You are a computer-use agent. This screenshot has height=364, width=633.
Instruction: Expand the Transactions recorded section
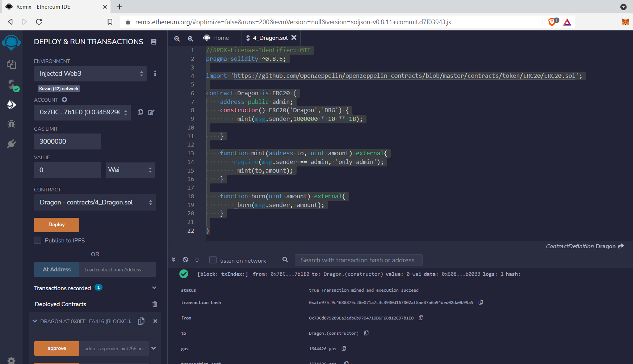[x=154, y=288]
